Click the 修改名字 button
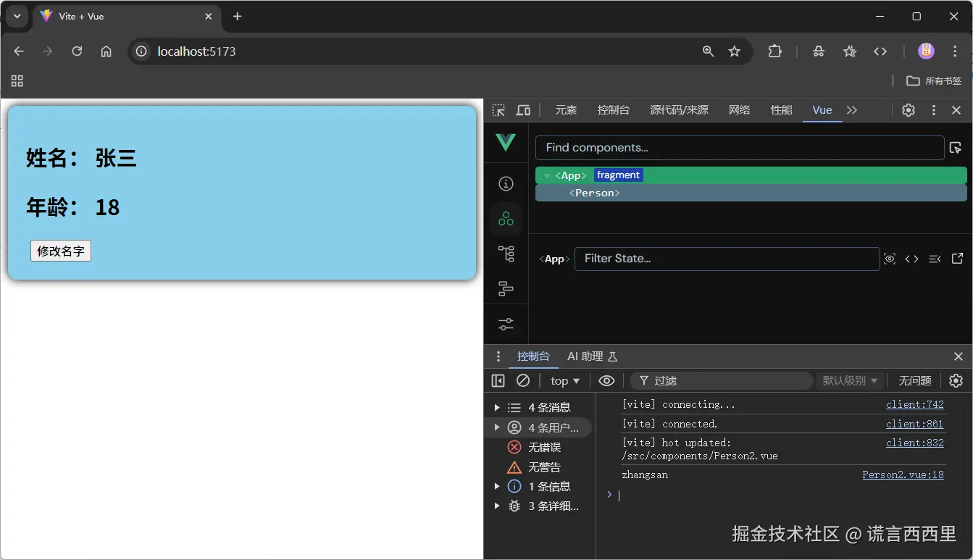973x560 pixels. (61, 251)
